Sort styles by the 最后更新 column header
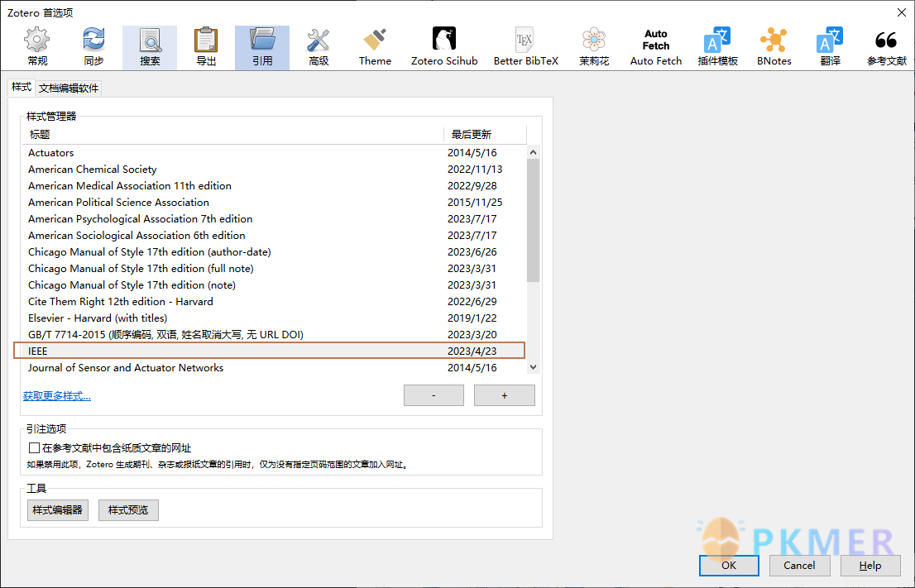The height and width of the screenshot is (588, 915). (485, 135)
